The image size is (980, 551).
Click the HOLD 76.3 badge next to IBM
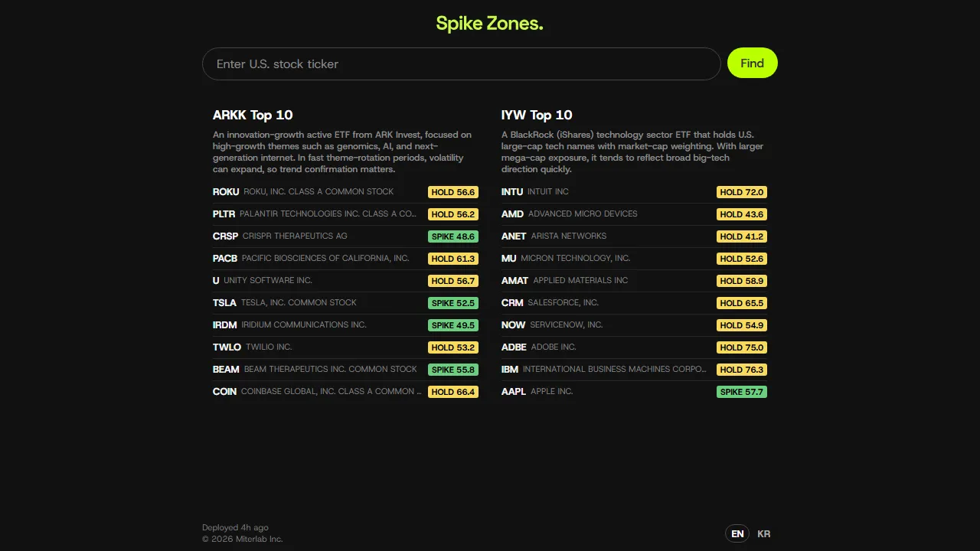tap(741, 370)
